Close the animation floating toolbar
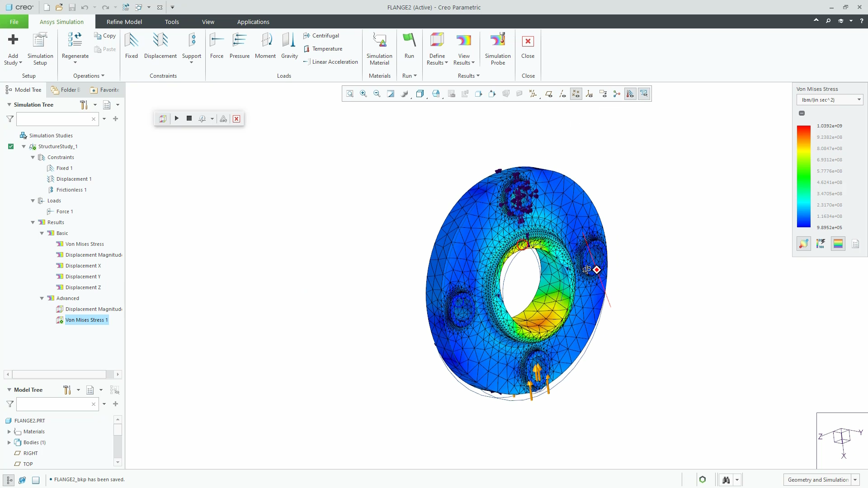868x488 pixels. coord(236,119)
